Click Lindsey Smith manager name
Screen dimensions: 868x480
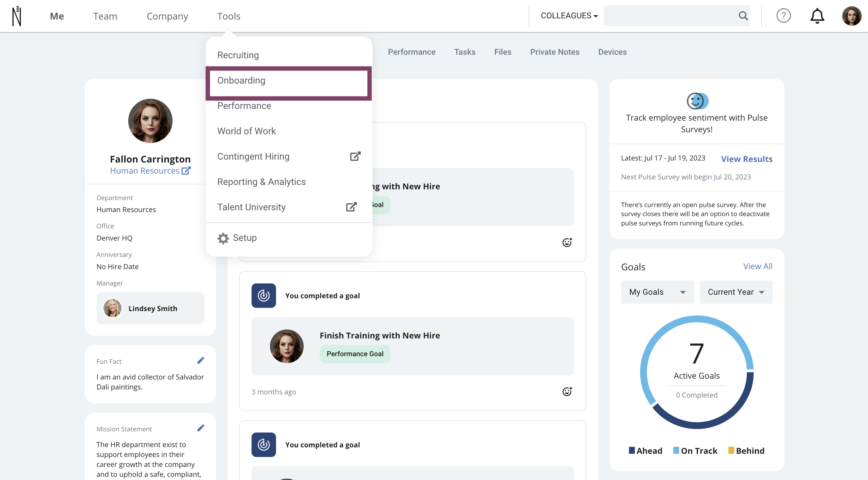pyautogui.click(x=153, y=308)
